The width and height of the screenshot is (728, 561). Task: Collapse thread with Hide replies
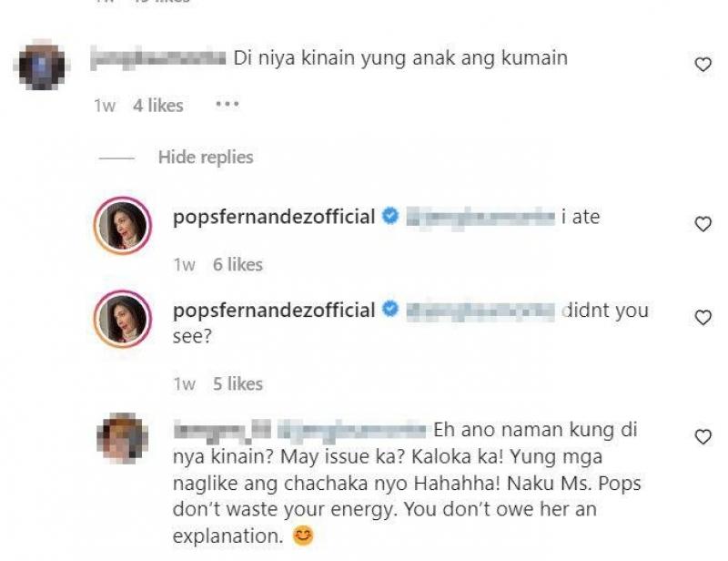click(206, 158)
